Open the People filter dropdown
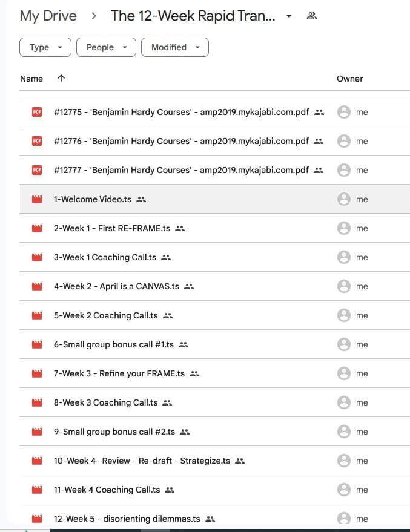 (x=106, y=47)
